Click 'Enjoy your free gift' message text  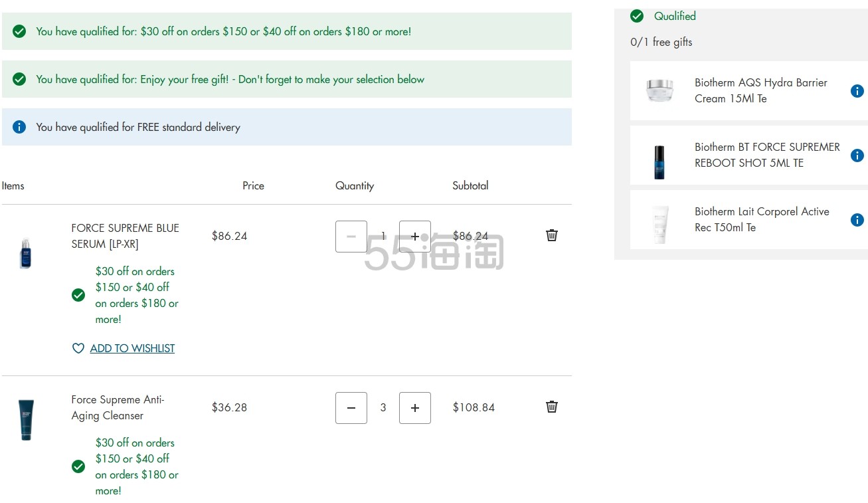pos(230,79)
